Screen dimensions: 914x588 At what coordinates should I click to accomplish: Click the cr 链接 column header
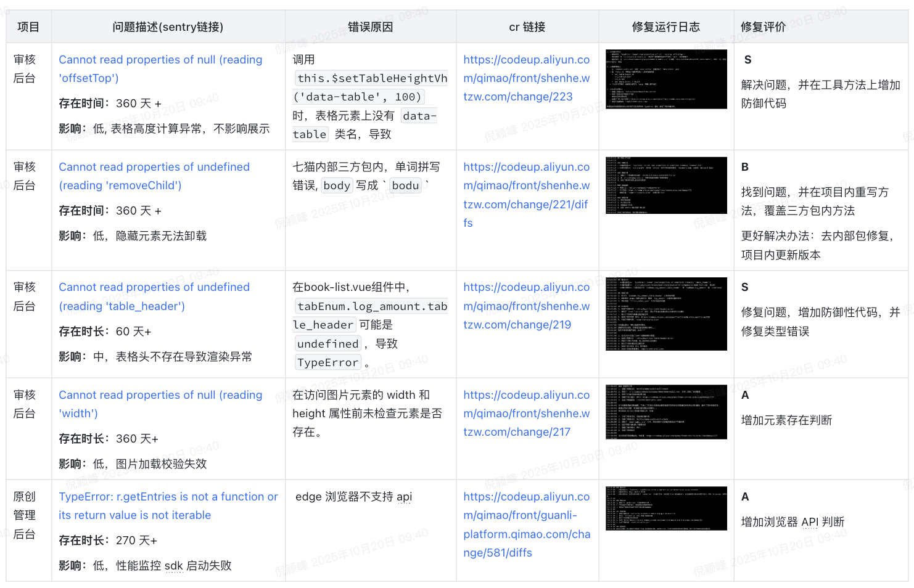(x=527, y=27)
